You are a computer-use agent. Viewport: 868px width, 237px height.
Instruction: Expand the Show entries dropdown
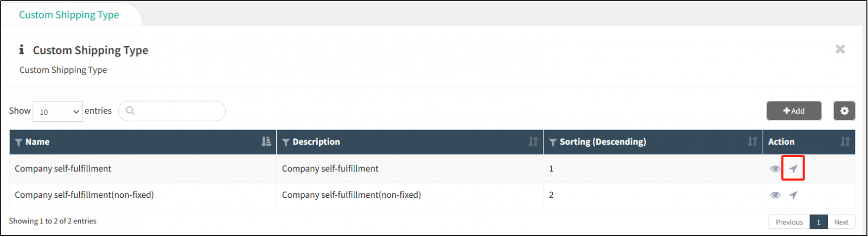pyautogui.click(x=58, y=111)
